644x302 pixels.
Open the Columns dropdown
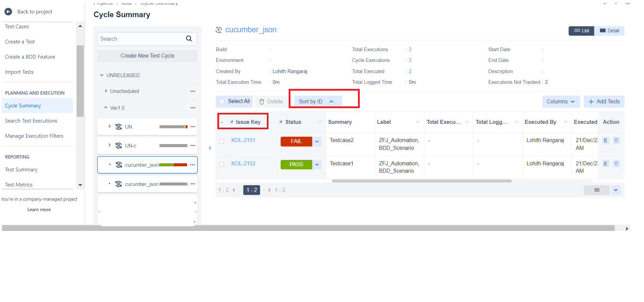pos(561,102)
